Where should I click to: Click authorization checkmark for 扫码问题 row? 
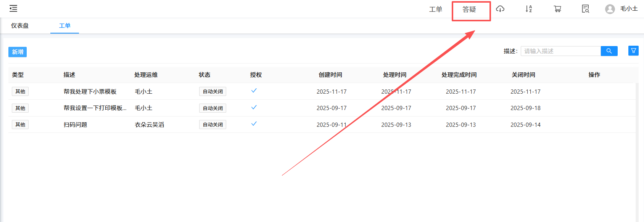point(254,124)
